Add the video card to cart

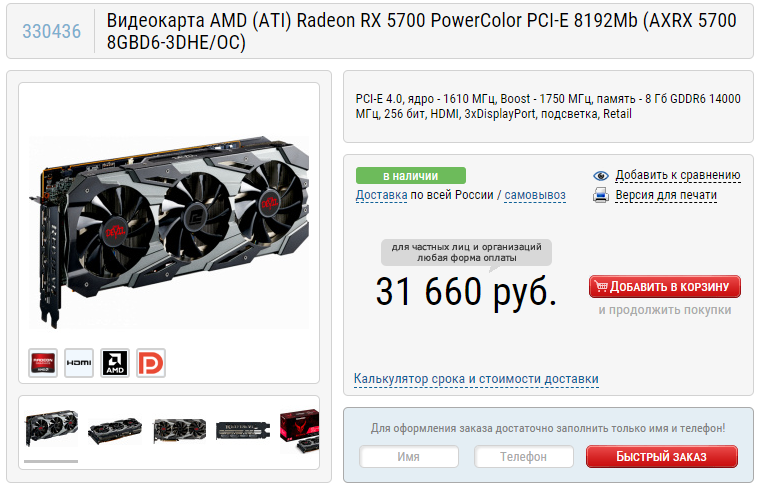pos(665,286)
